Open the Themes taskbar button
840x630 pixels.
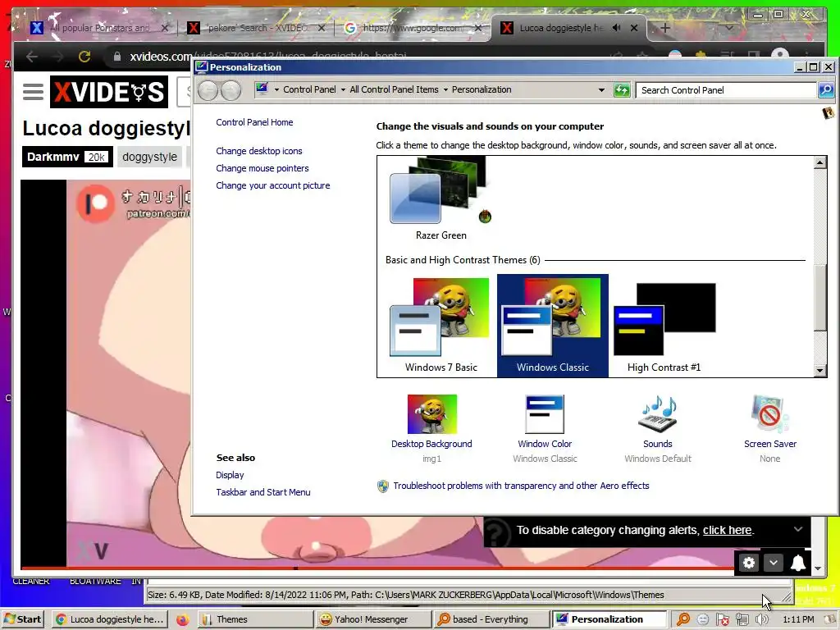coord(254,619)
